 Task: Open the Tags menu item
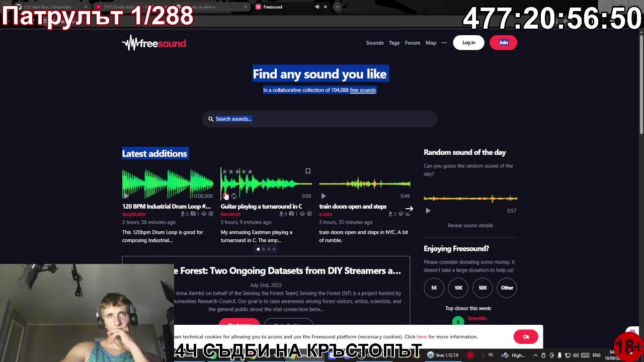pos(394,43)
